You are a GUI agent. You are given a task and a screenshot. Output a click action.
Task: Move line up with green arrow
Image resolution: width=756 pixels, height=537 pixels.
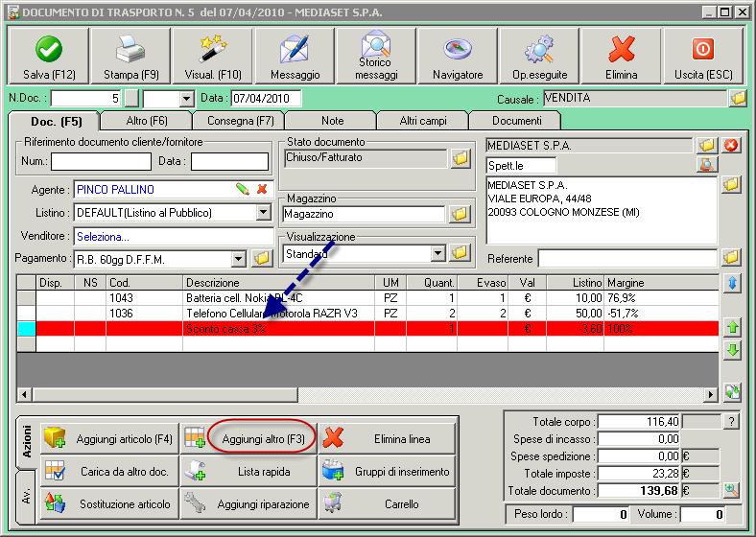tap(732, 328)
